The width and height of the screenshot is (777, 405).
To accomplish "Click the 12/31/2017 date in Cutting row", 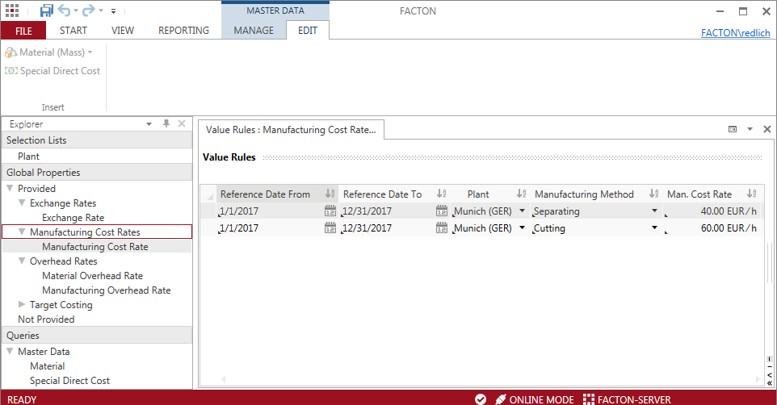I will 367,228.
